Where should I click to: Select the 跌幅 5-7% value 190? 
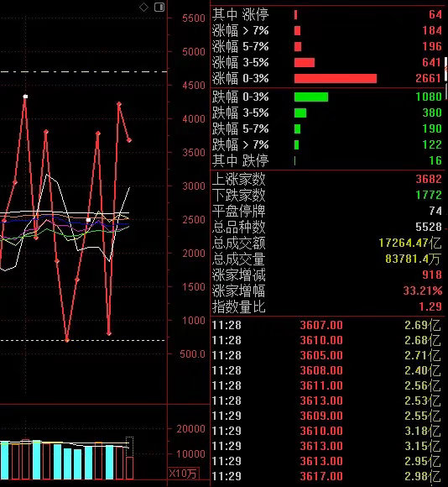[x=432, y=128]
